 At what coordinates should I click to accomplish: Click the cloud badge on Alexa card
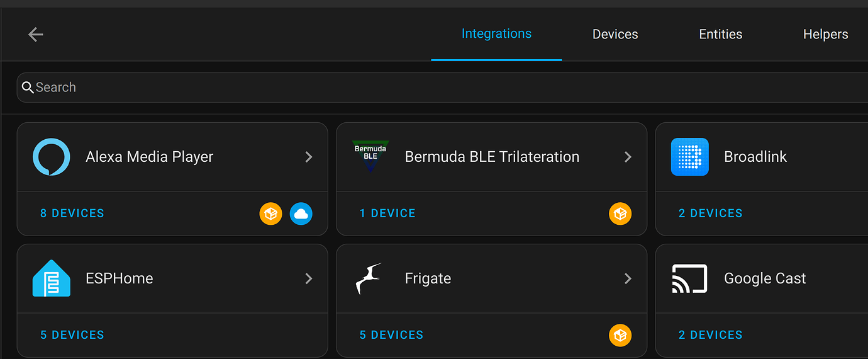pyautogui.click(x=301, y=214)
